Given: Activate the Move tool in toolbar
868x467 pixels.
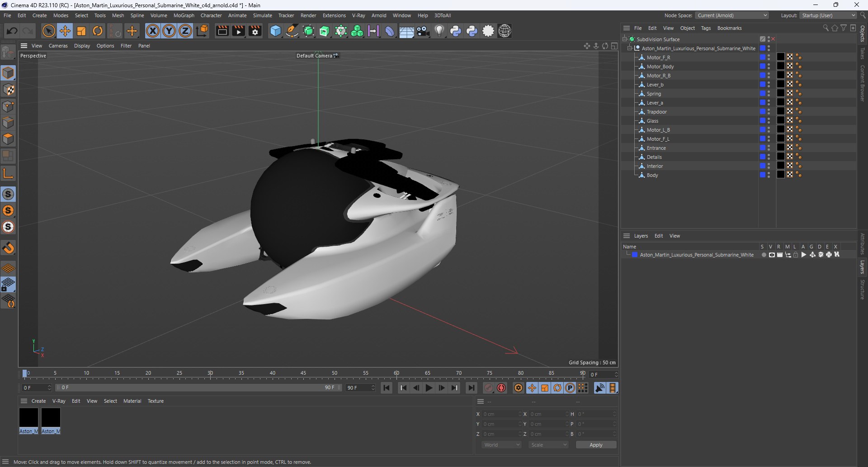Looking at the screenshot, I should click(x=65, y=31).
